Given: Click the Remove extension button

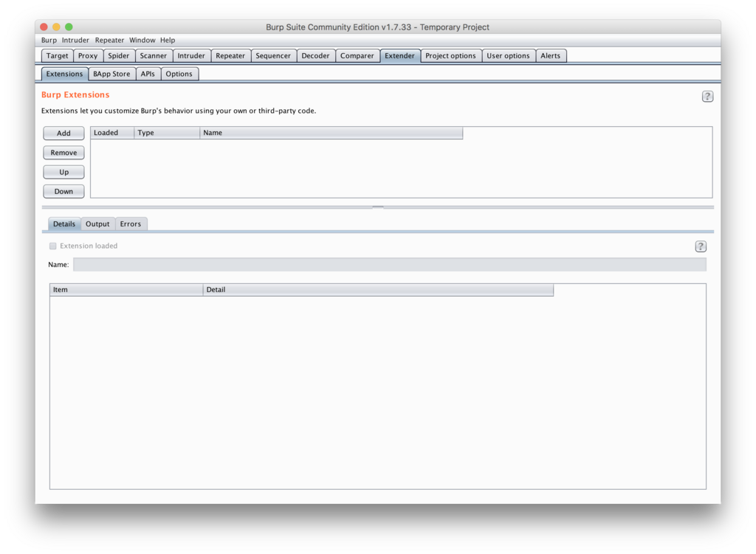Looking at the screenshot, I should pyautogui.click(x=63, y=153).
